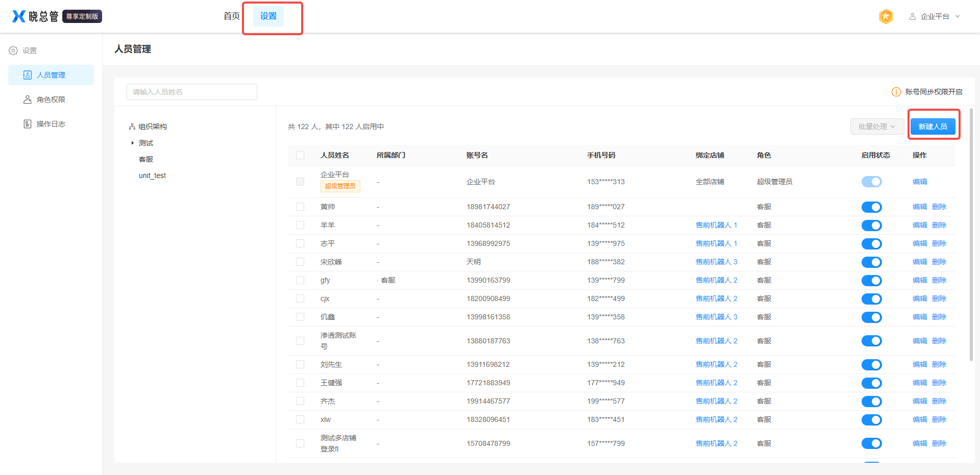The height and width of the screenshot is (475, 980).
Task: Click the vertical scrollbar of the table
Action: click(971, 235)
